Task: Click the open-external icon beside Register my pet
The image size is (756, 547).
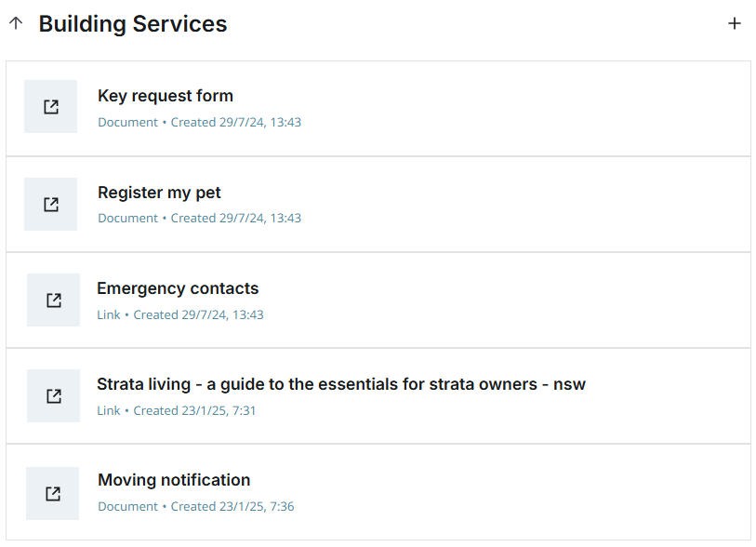Action: (x=51, y=204)
